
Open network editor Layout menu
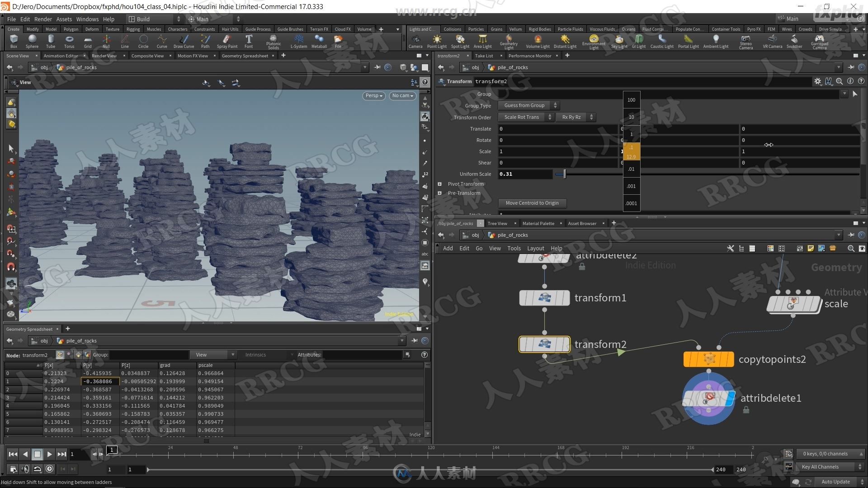tap(536, 249)
